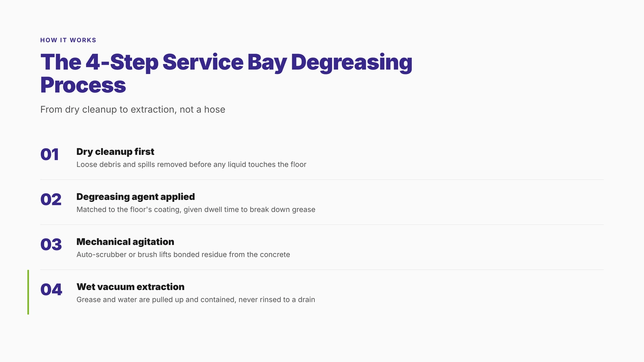Image resolution: width=644 pixels, height=362 pixels.
Task: Click the text "Auto-scrubber or brush lifts bonded residue from the concrete"
Action: [x=183, y=255]
